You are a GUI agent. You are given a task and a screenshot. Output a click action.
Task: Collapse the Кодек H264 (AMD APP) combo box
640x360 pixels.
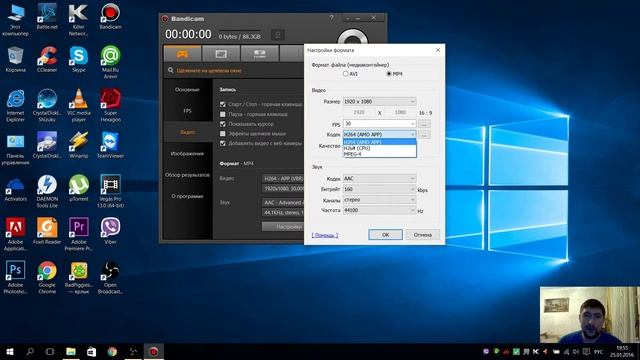[380, 134]
